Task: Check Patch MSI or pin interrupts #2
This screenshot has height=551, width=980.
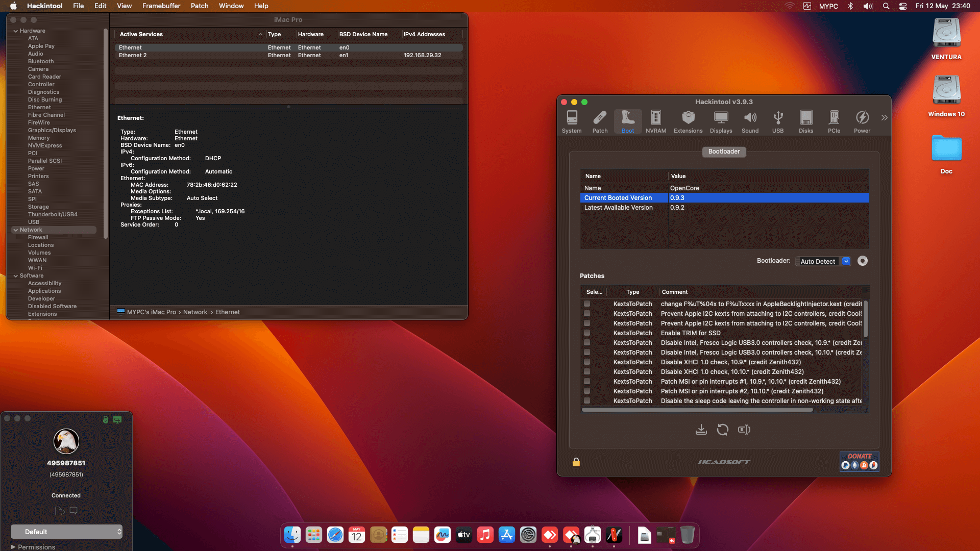Action: [587, 391]
